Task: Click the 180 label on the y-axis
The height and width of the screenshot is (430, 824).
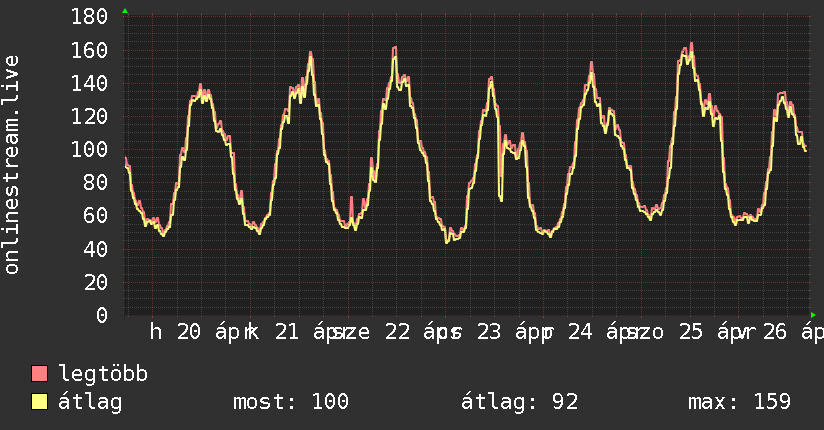Action: [91, 17]
